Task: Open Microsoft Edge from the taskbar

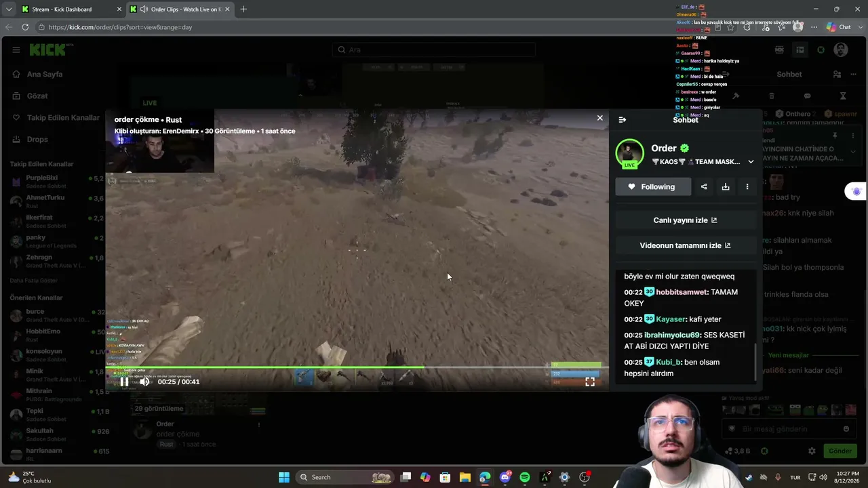Action: point(485,477)
